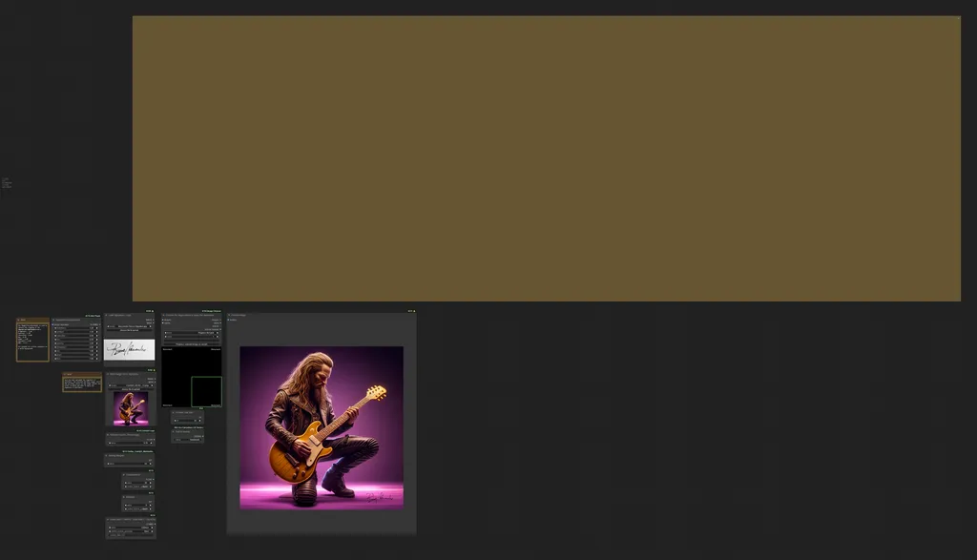Collapse the Preview Image node via its title dot
This screenshot has width=977, height=560.
pos(229,315)
